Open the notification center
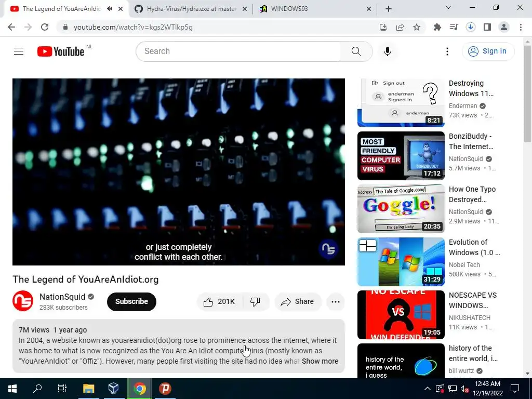Screen dimensions: 532x399 pyautogui.click(x=515, y=389)
